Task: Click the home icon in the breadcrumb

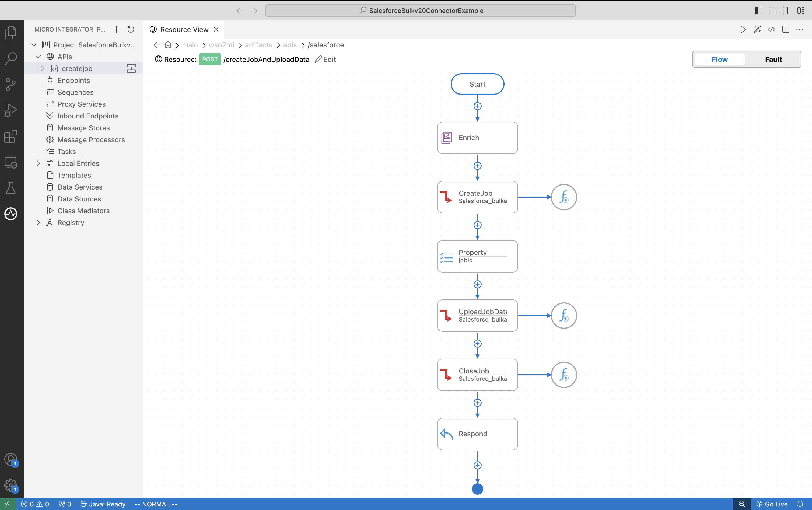Action: coord(168,45)
